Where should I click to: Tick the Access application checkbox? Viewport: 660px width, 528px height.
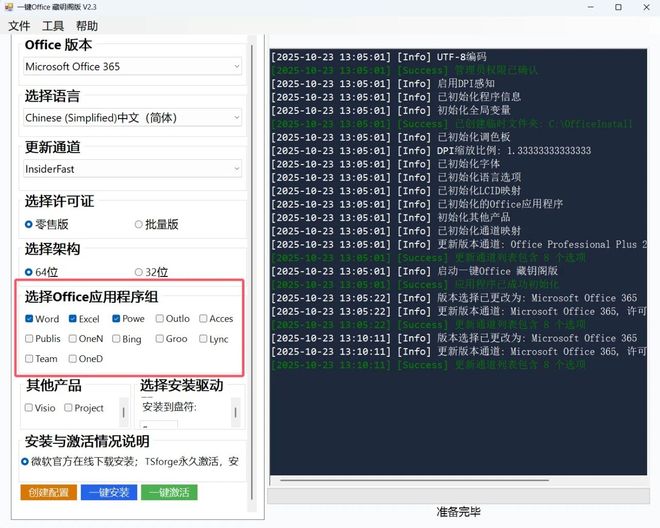pyautogui.click(x=203, y=319)
